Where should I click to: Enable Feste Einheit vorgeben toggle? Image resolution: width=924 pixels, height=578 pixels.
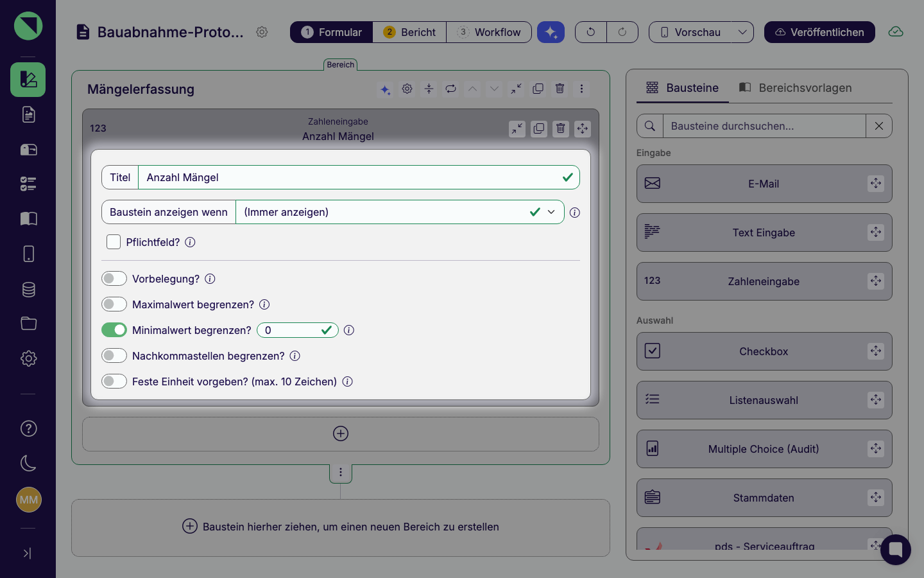(114, 381)
